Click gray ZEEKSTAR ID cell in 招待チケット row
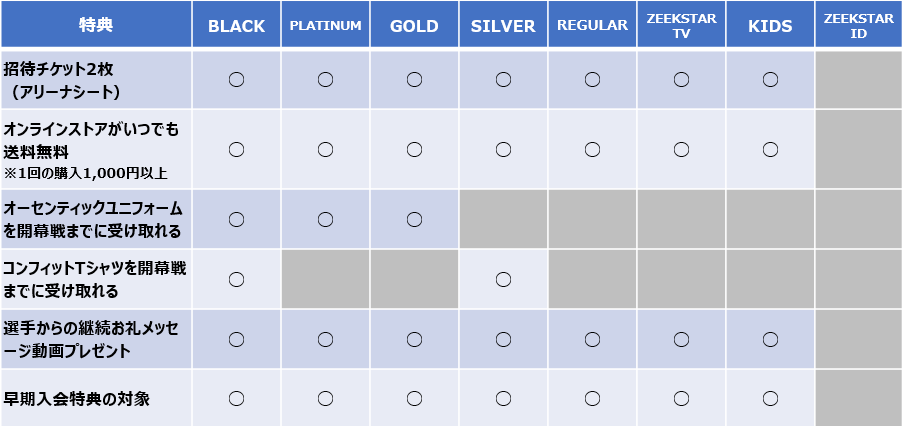The width and height of the screenshot is (904, 426). point(859,80)
